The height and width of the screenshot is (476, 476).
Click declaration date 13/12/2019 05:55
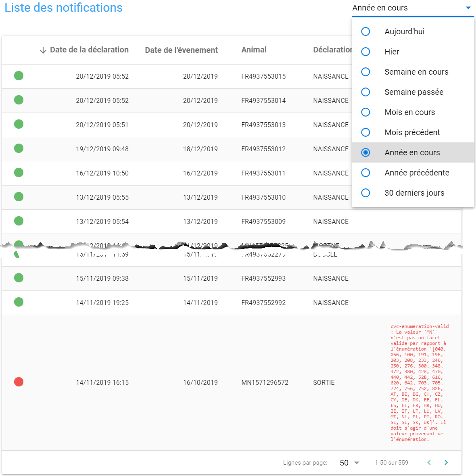point(102,198)
